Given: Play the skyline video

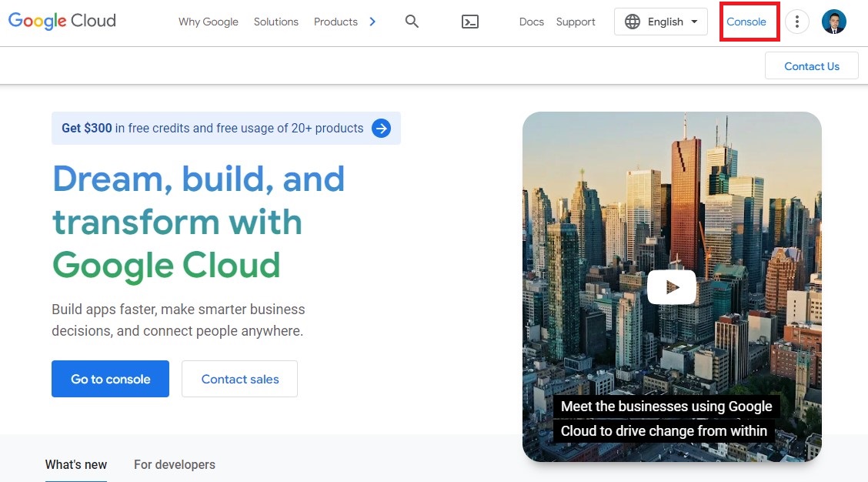Looking at the screenshot, I should click(x=672, y=287).
